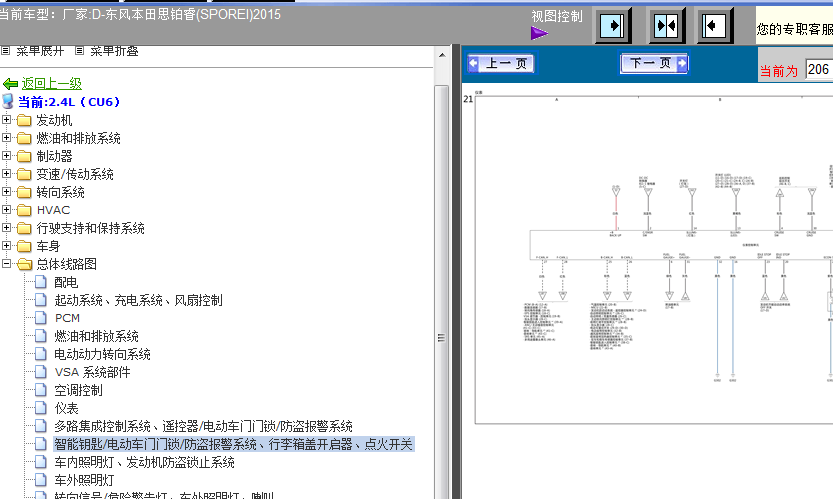The image size is (833, 499).
Task: Click the menu icon before 菜单展开
Action: pos(5,50)
